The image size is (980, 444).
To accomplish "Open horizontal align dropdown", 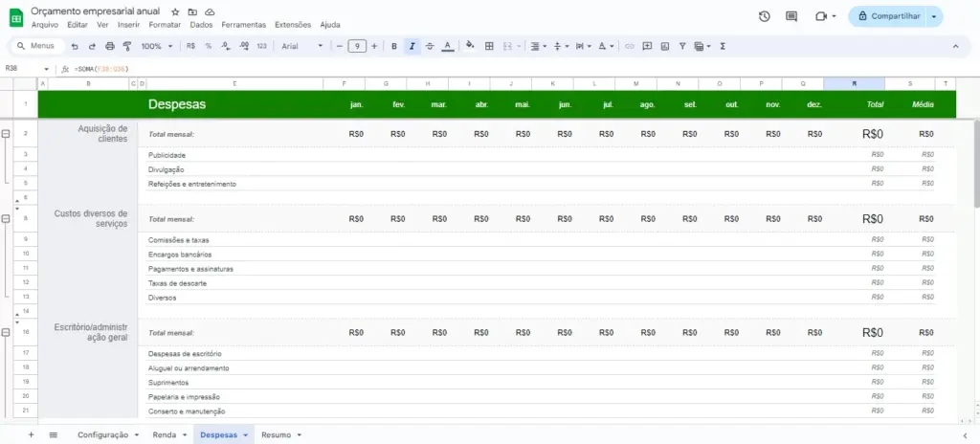I will click(538, 46).
